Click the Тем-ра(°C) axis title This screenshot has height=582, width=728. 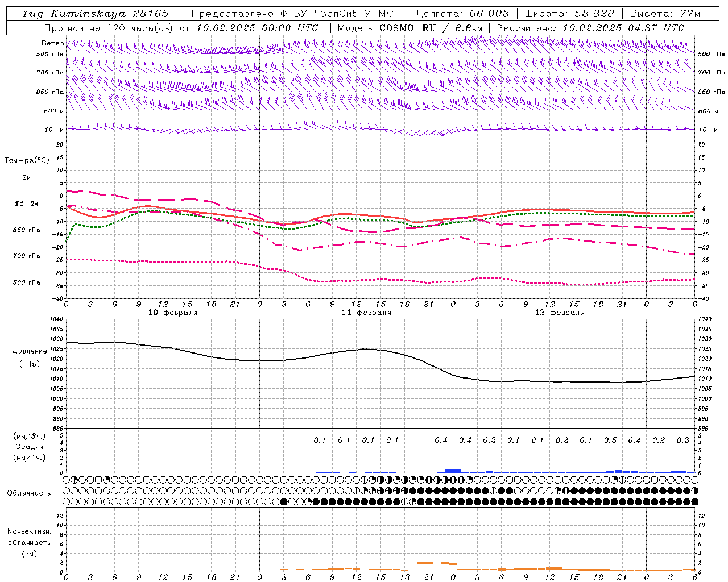[27, 161]
